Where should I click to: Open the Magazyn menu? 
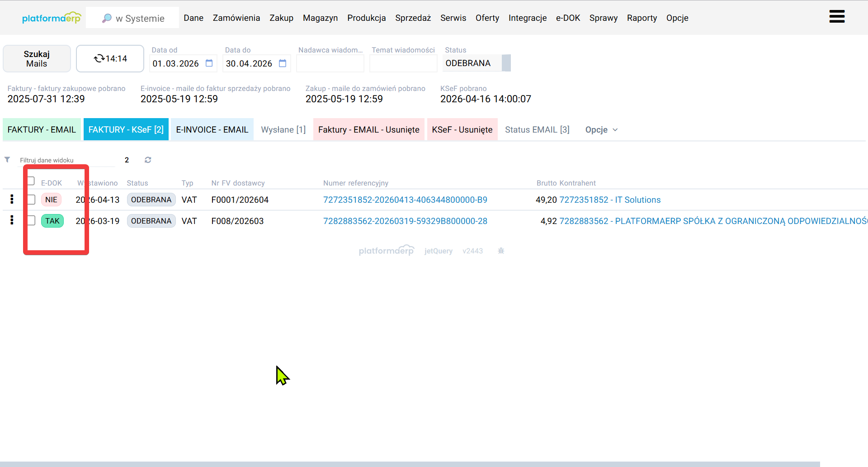(x=320, y=18)
